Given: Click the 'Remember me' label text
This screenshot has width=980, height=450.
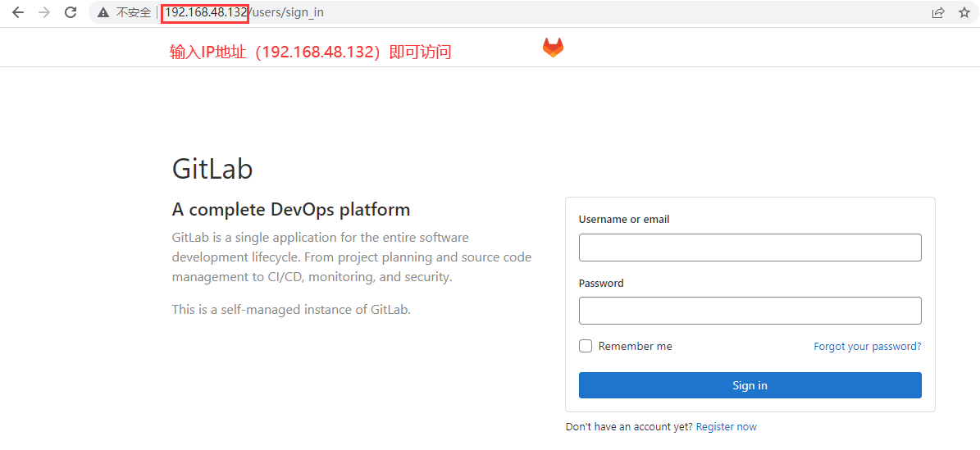Looking at the screenshot, I should click(636, 346).
